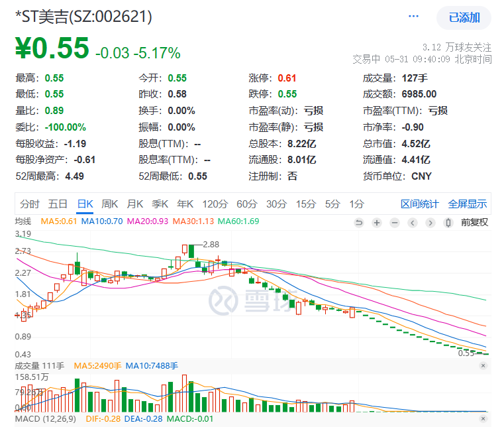Viewport: 504px width, 427px height.
Task: Choose the 五日 five-day tab
Action: click(x=58, y=204)
